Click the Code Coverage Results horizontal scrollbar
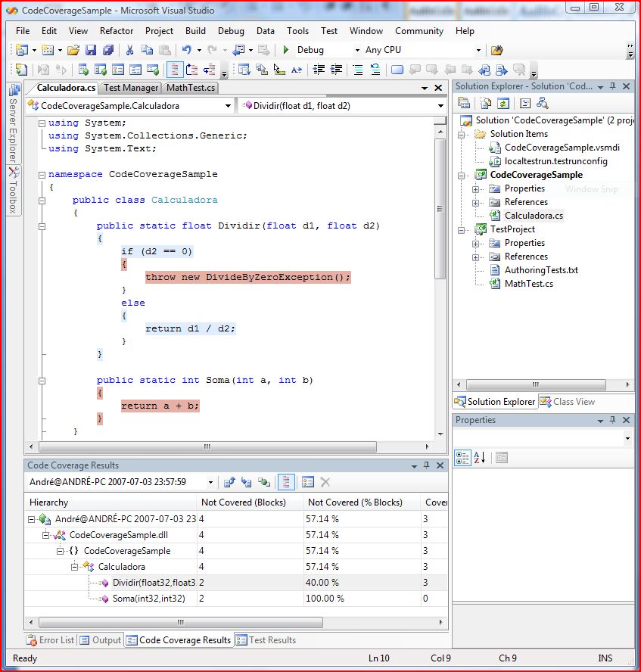The height and width of the screenshot is (672, 641). point(180,622)
